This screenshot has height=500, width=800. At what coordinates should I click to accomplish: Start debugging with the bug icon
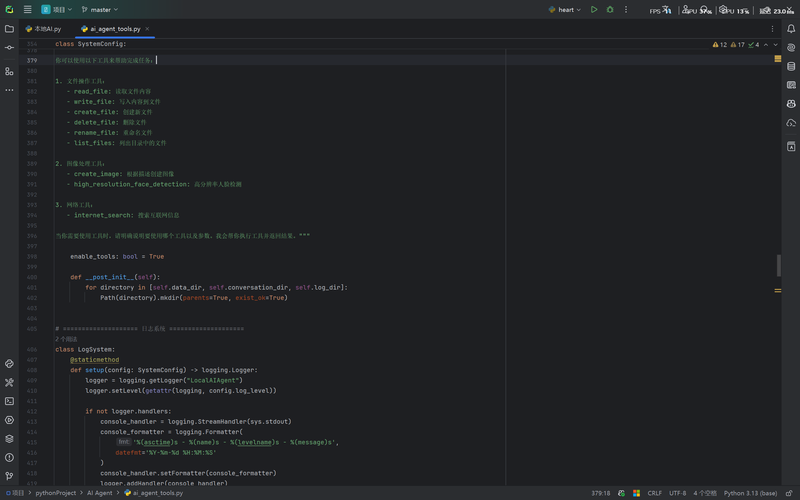pyautogui.click(x=610, y=10)
